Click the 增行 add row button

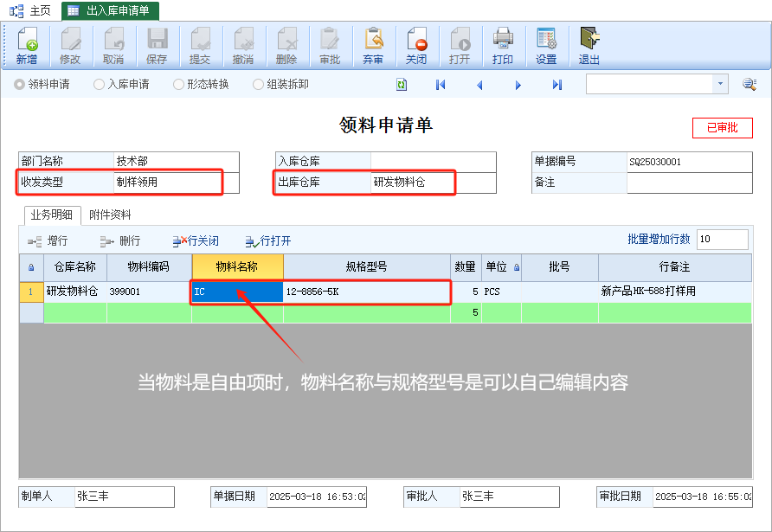pos(48,240)
